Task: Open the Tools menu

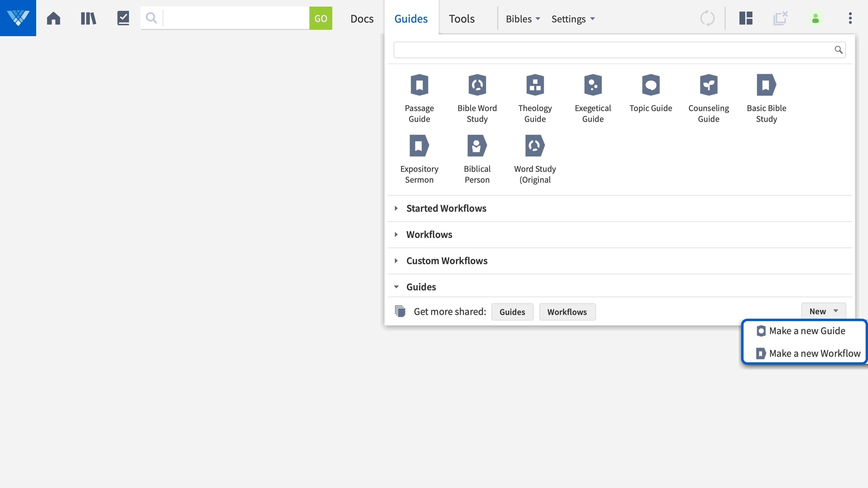Action: (462, 19)
